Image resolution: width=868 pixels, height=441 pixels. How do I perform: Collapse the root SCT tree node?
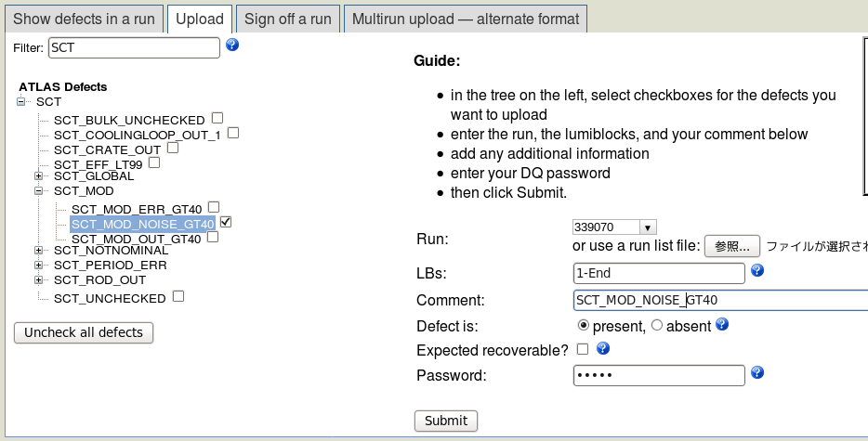click(x=21, y=102)
